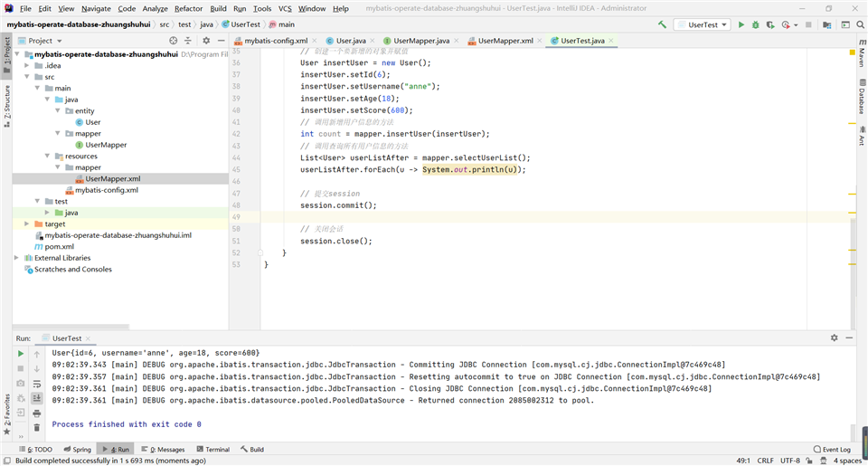Expand the test java folder
Image resolution: width=868 pixels, height=466 pixels.
click(x=48, y=213)
